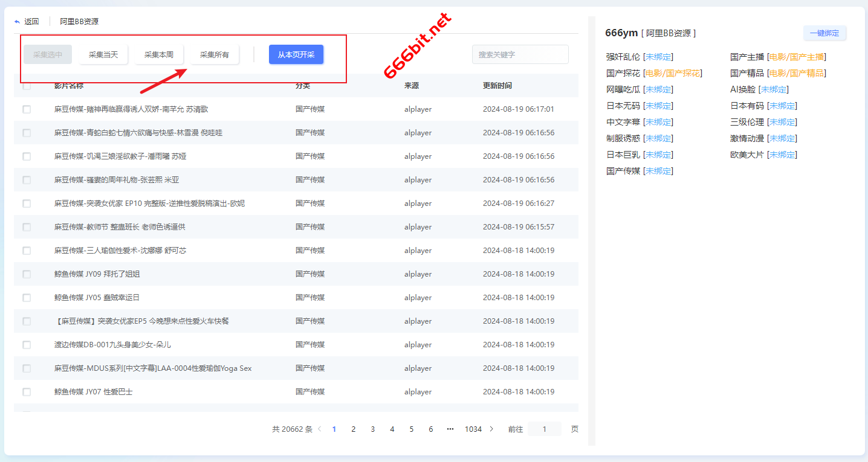The image size is (868, 462).
Task: Click the 返回 back arrow icon
Action: coord(18,22)
